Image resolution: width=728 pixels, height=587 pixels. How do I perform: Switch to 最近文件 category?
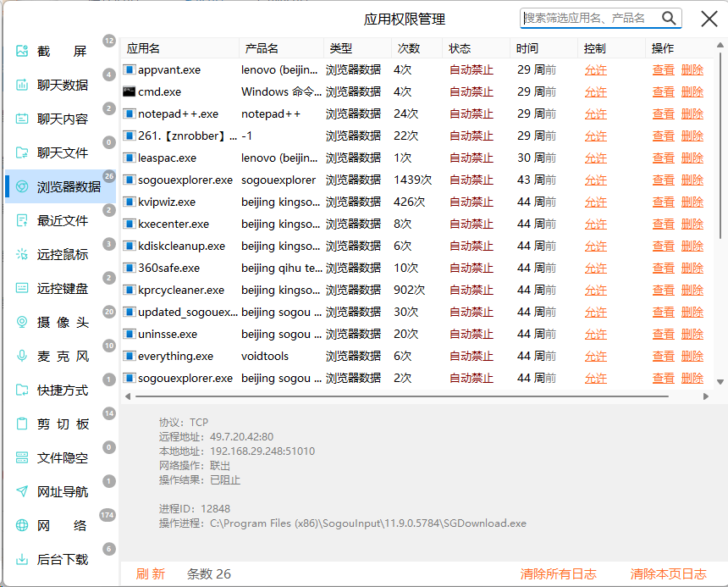coord(62,220)
